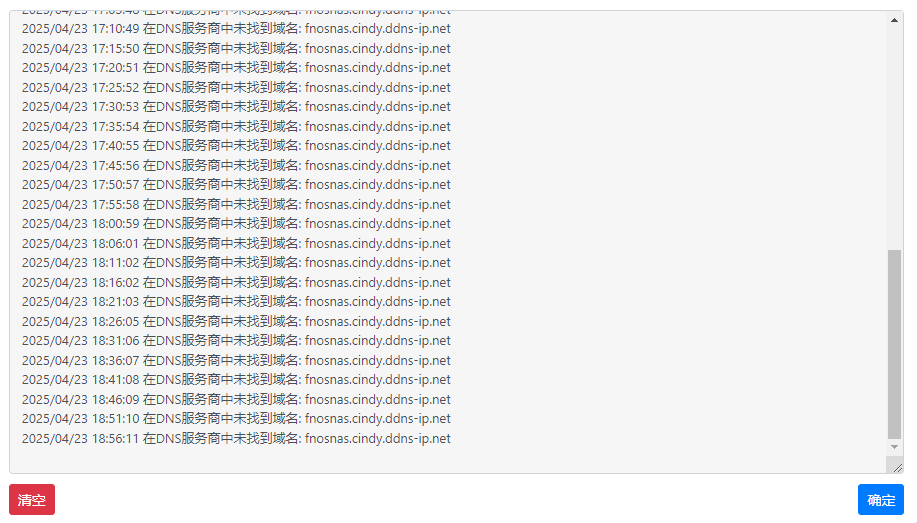Click the log scrollbar thumb

(894, 344)
